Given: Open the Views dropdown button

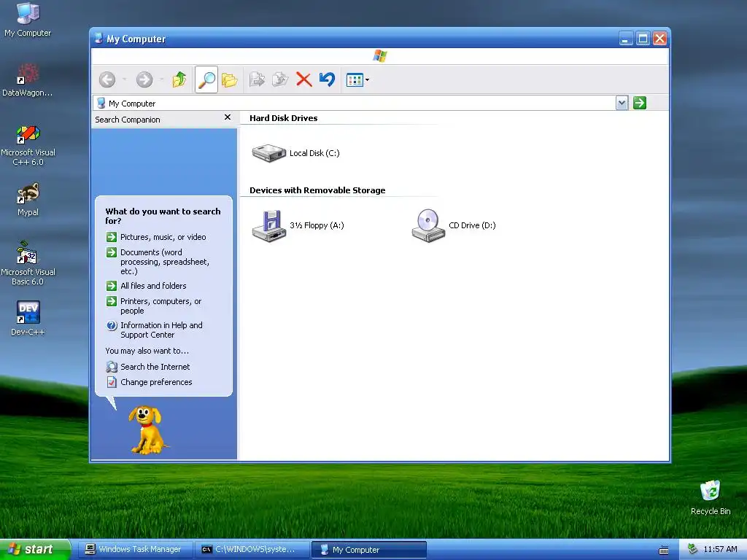Looking at the screenshot, I should point(357,80).
